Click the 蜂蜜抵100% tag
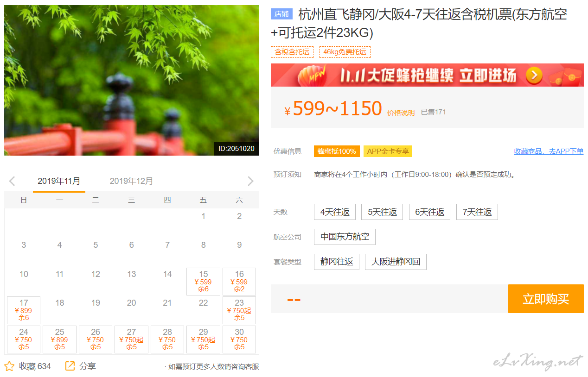 [337, 151]
